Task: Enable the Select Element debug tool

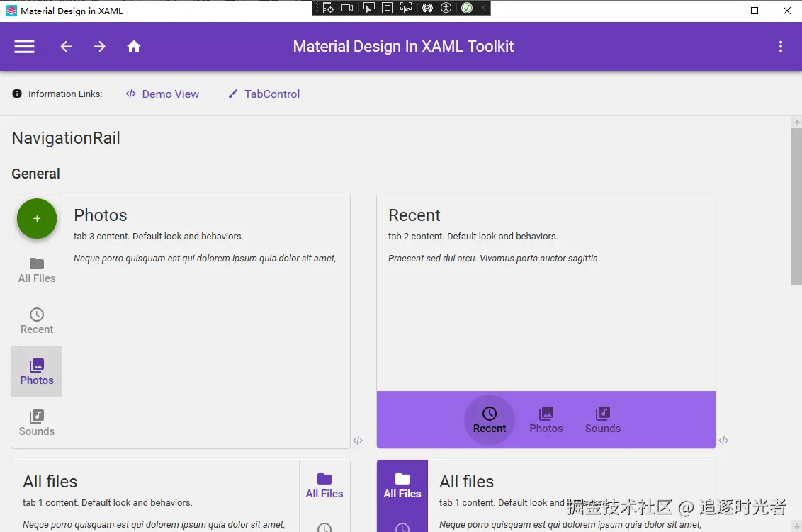Action: point(369,8)
